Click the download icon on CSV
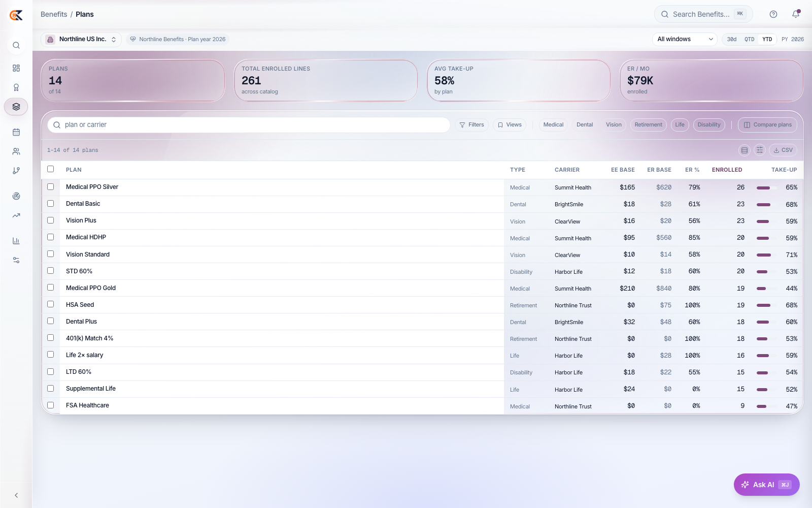The image size is (812, 508). click(x=776, y=150)
